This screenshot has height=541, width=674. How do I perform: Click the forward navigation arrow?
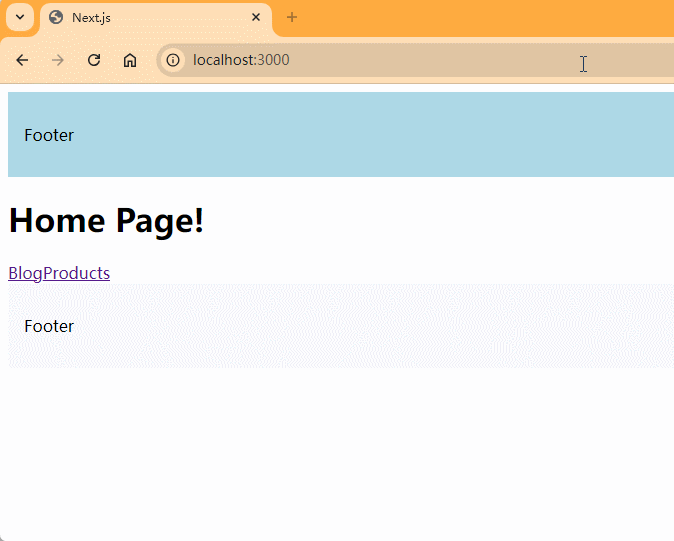(x=58, y=60)
